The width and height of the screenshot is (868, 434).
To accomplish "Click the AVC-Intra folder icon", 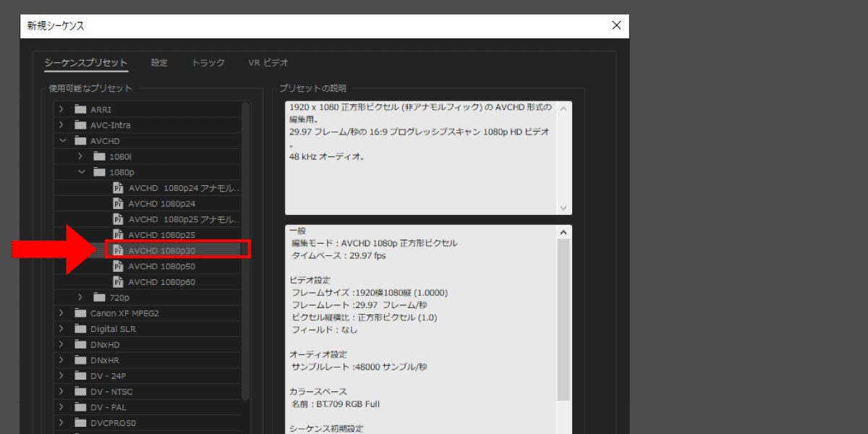I will pos(80,125).
